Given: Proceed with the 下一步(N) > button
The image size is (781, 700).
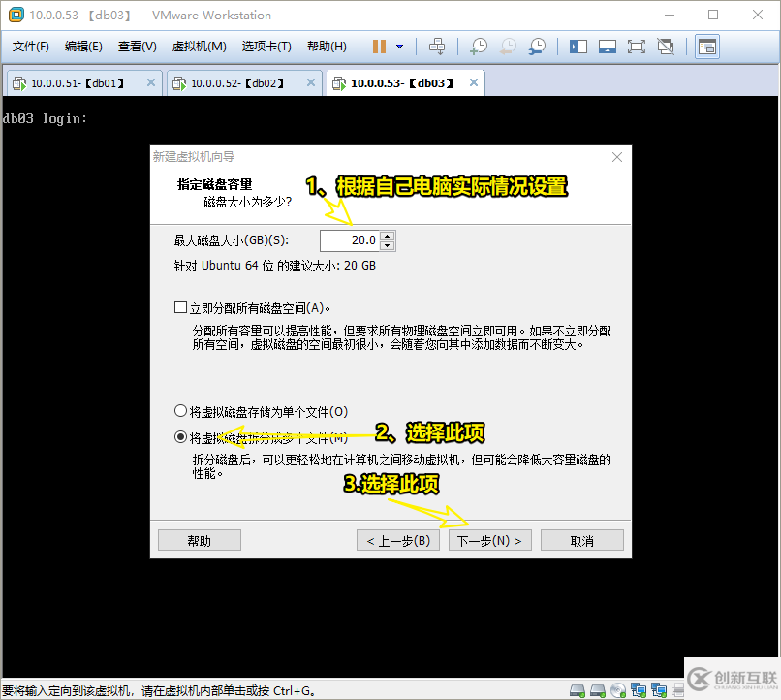Looking at the screenshot, I should tap(489, 541).
